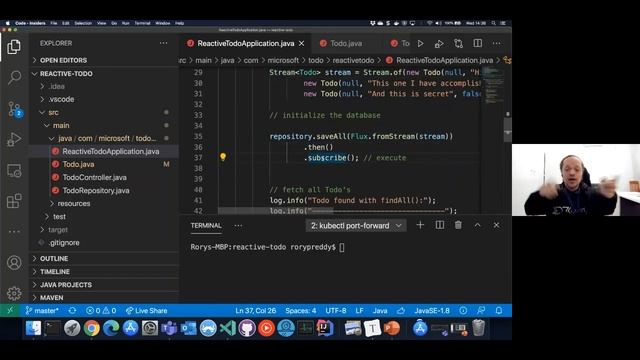Change language mode via Java status item
640x360 pixels.
click(x=380, y=311)
